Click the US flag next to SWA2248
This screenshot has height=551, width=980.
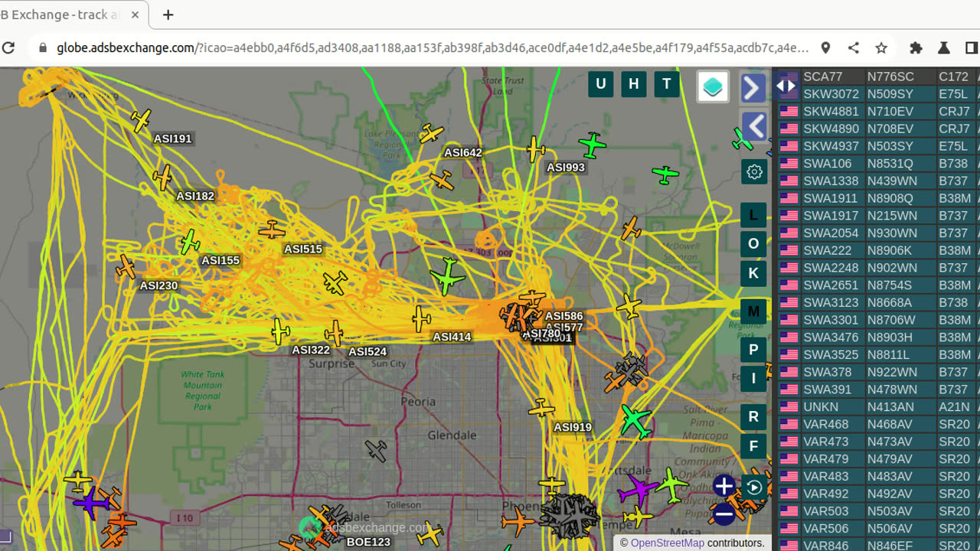pos(789,268)
